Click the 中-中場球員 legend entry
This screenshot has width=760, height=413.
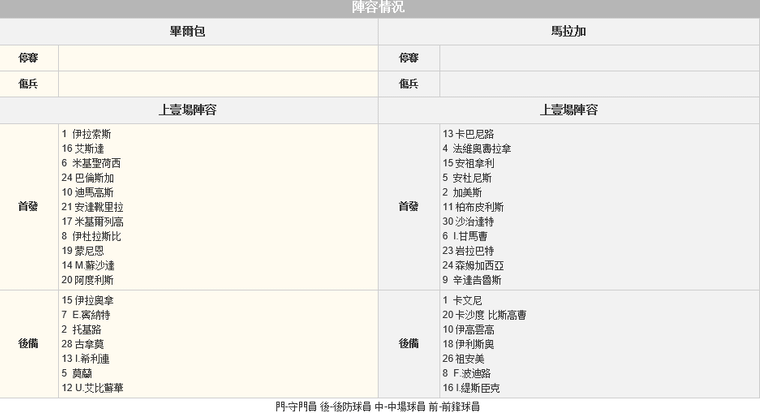(400, 407)
